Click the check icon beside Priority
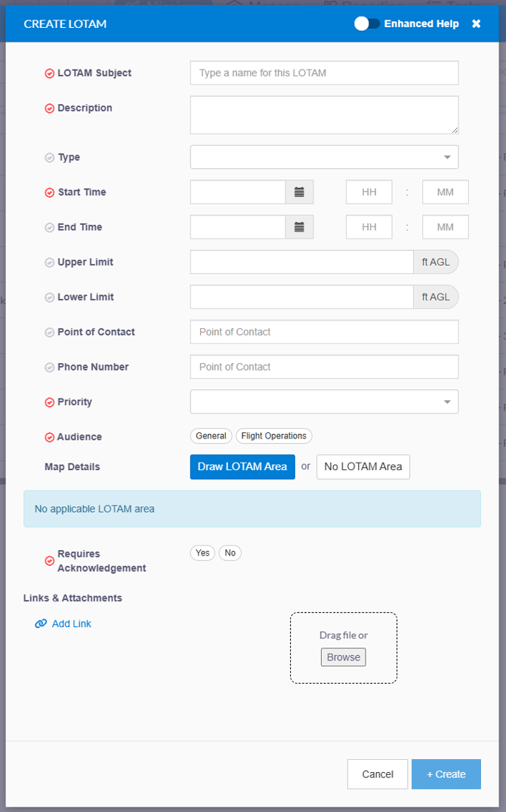This screenshot has height=812, width=506. point(50,403)
